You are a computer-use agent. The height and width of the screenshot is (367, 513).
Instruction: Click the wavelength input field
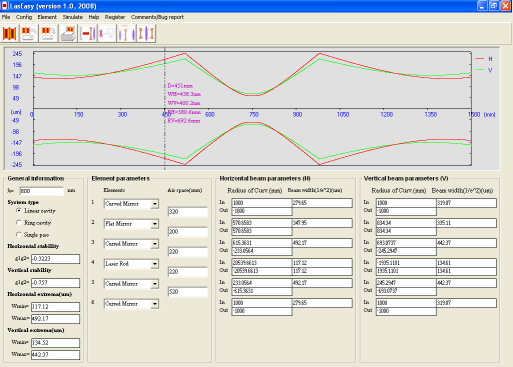point(42,191)
